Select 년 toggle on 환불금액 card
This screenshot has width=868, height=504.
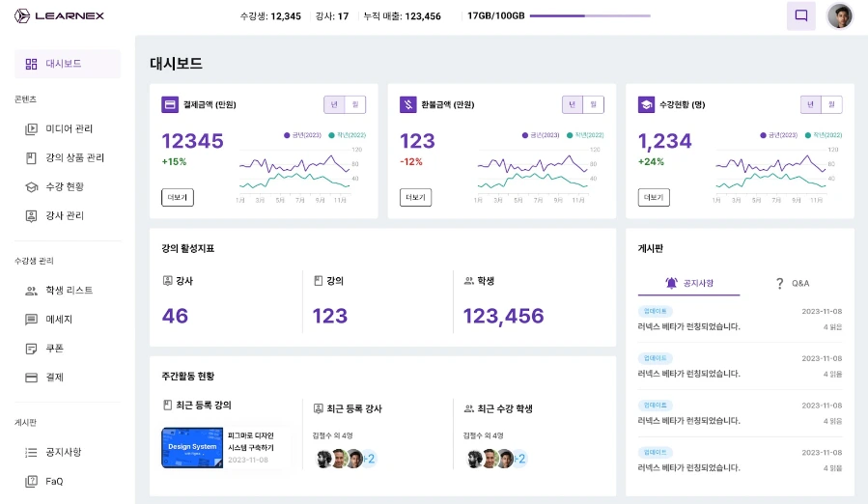pyautogui.click(x=573, y=104)
